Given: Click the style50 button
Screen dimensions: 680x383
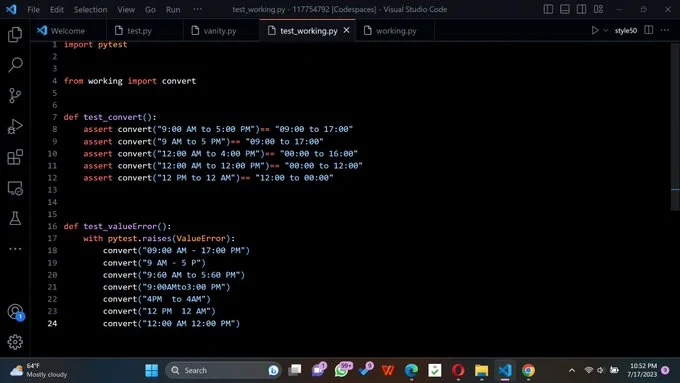Looking at the screenshot, I should (x=625, y=30).
